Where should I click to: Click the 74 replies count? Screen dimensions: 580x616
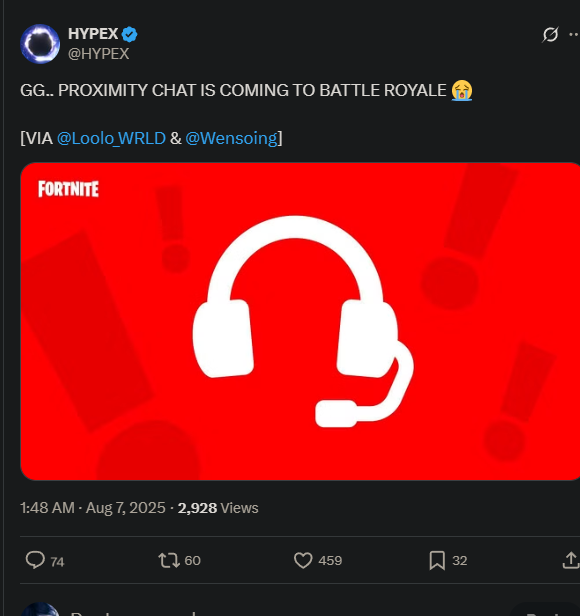[x=57, y=562]
